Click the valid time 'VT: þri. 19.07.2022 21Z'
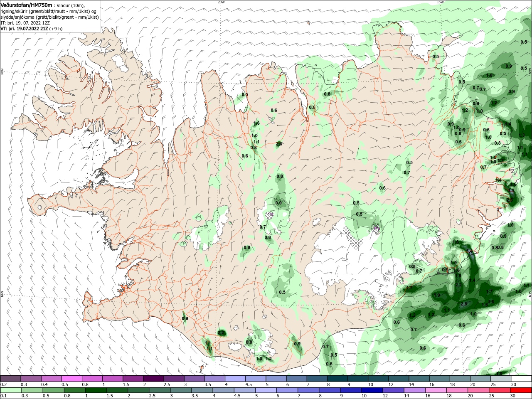This screenshot has width=532, height=399. [24, 29]
